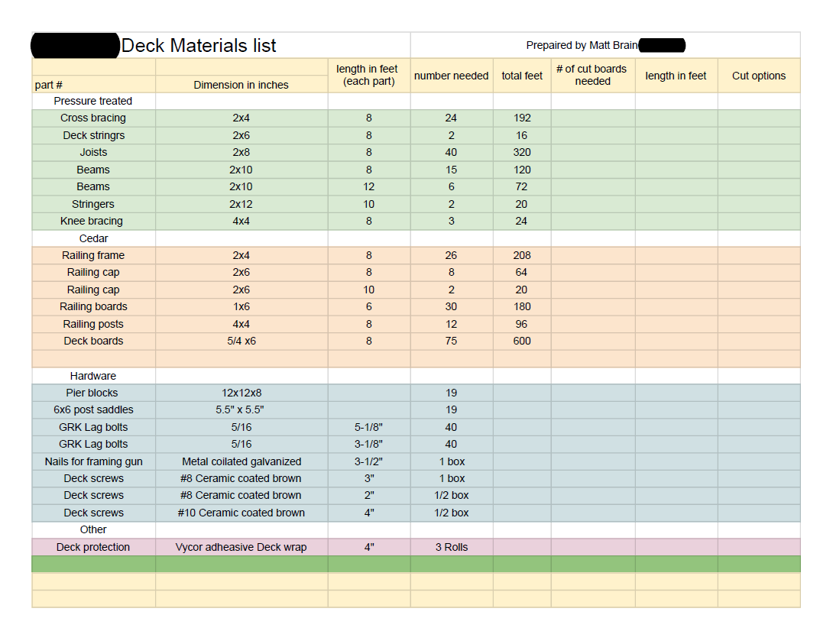Click the 'Deck protection' cell
Screen dimensions: 833x644
93,548
